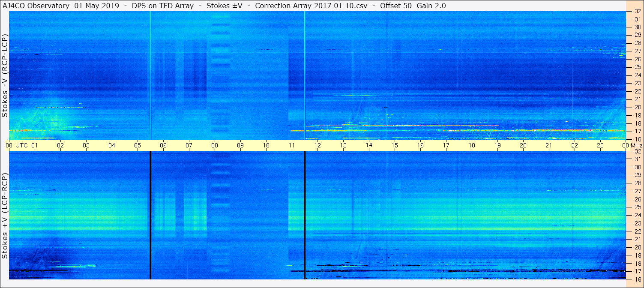
Task: Click the 28 MHz label of the upper panel
Action: [x=638, y=43]
